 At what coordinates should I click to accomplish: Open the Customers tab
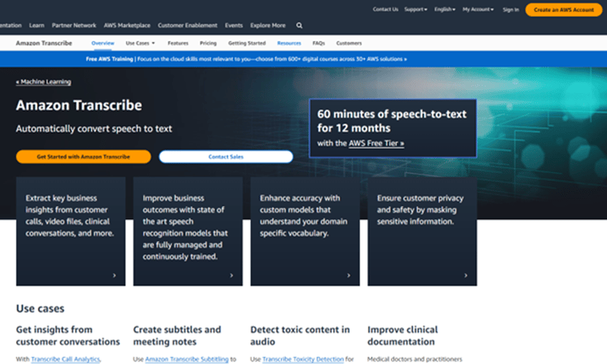349,43
